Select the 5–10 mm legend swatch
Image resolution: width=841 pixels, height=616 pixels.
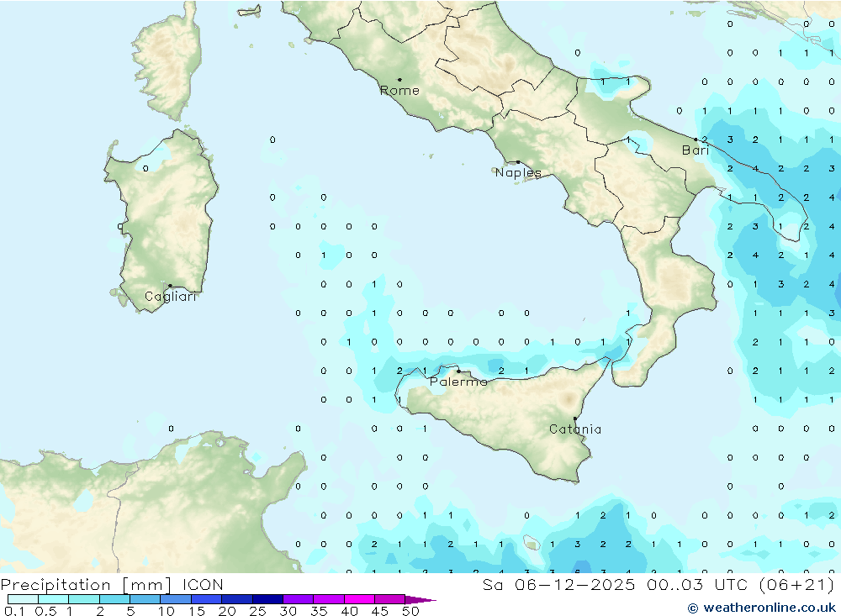145,599
